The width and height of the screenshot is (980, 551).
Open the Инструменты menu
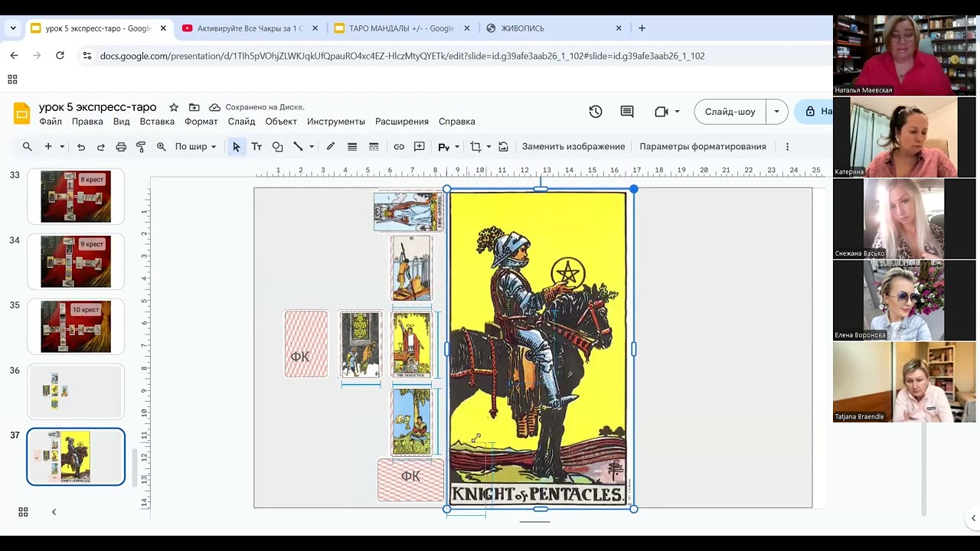pyautogui.click(x=336, y=122)
